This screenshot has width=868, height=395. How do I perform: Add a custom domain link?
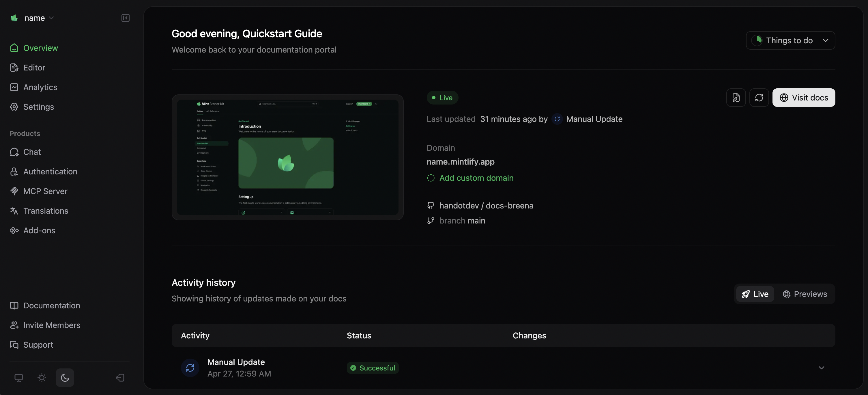point(476,178)
